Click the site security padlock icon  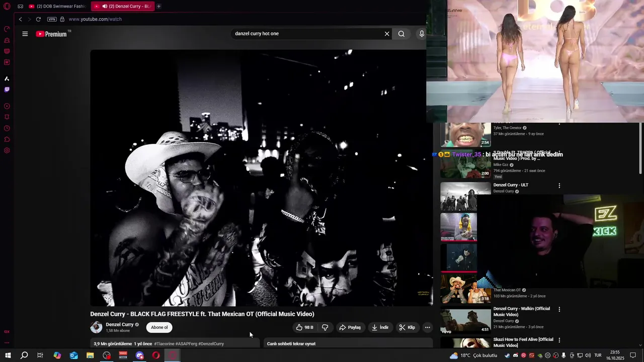click(x=62, y=19)
